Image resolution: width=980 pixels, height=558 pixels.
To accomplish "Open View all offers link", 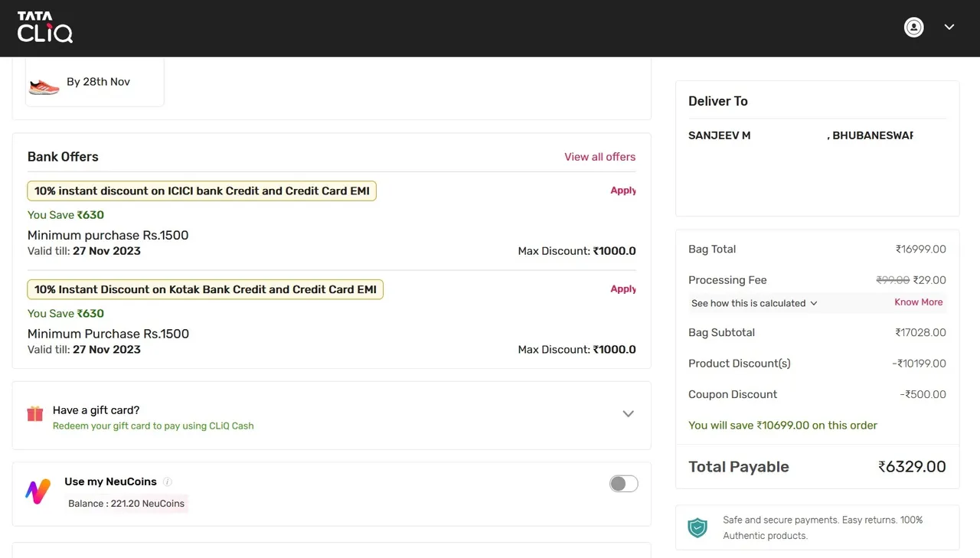I will 599,157.
